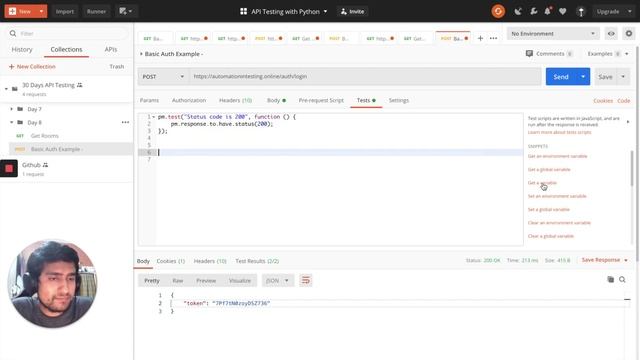Open the Test Results (2/2) tab
This screenshot has width=640, height=360.
257,261
